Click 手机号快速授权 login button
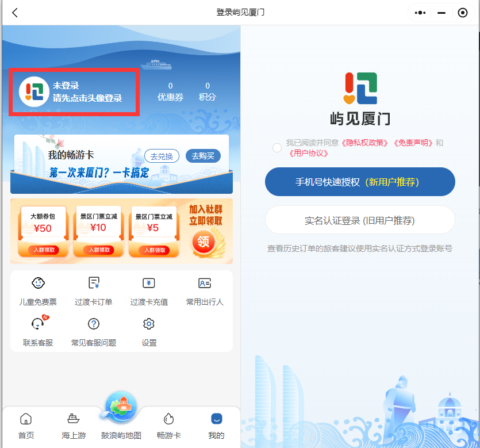Image resolution: width=480 pixels, height=448 pixels. point(360,182)
